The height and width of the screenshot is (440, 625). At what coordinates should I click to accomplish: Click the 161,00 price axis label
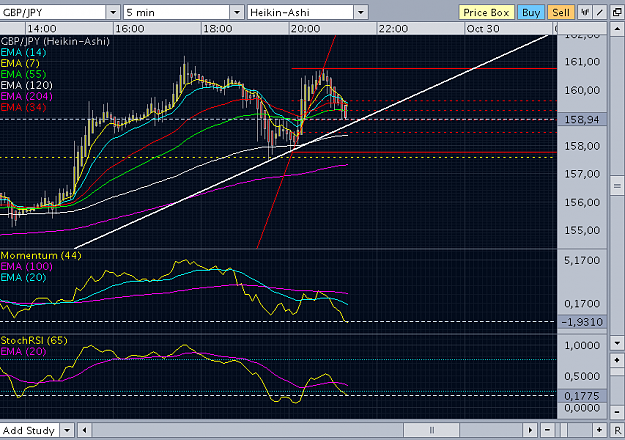coord(582,61)
